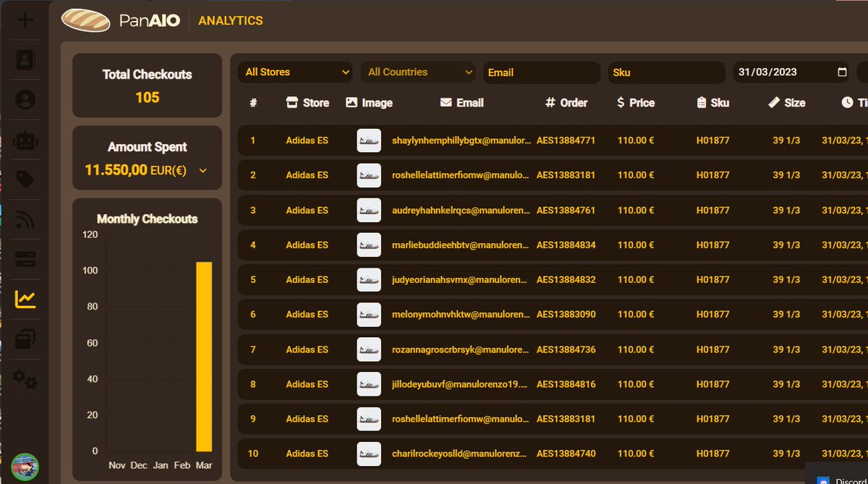Click the ANALYTICS page title

(231, 20)
